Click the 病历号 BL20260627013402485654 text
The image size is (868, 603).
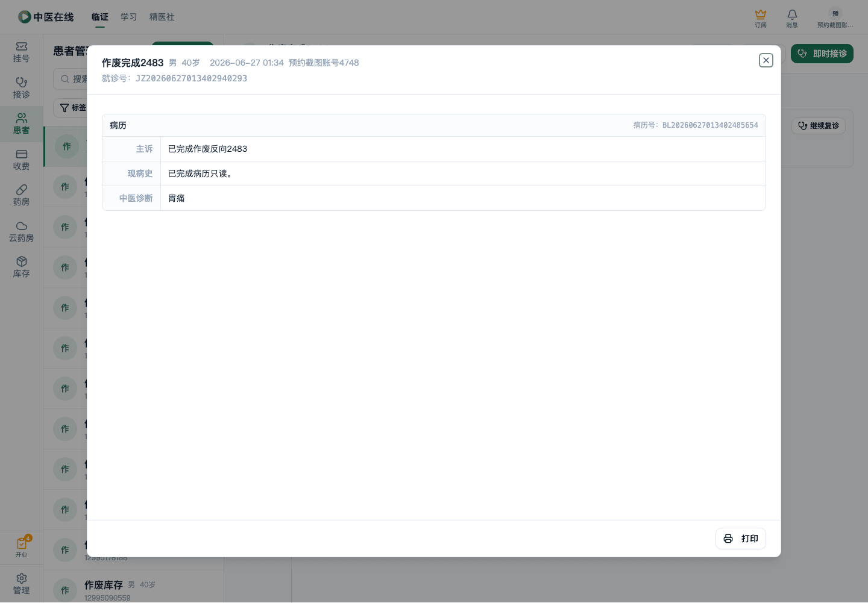(x=696, y=125)
